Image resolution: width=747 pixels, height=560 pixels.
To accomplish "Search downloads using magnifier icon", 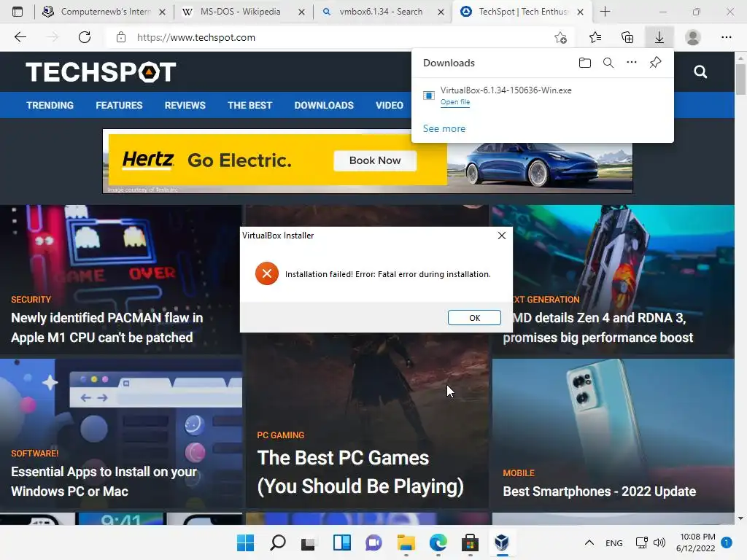I will (608, 63).
